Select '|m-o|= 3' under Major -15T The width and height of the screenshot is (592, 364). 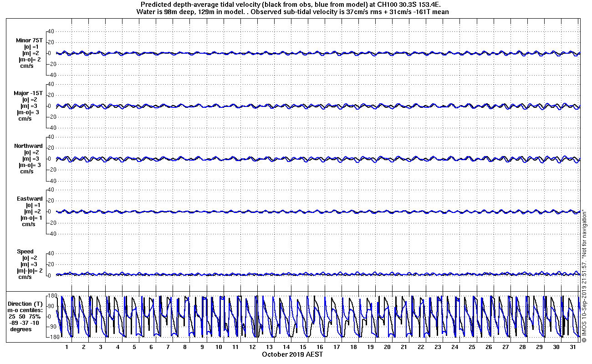click(29, 112)
